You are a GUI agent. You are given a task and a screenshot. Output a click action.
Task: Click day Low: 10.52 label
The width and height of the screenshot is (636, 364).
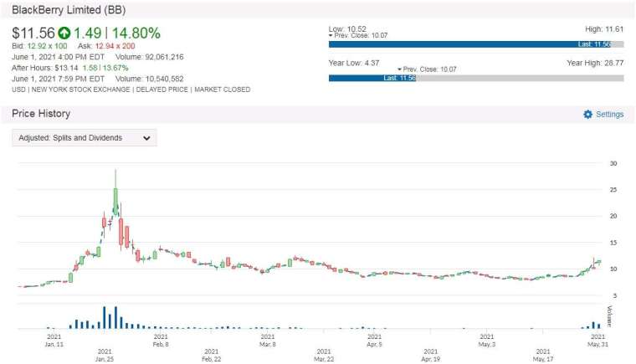pos(347,28)
